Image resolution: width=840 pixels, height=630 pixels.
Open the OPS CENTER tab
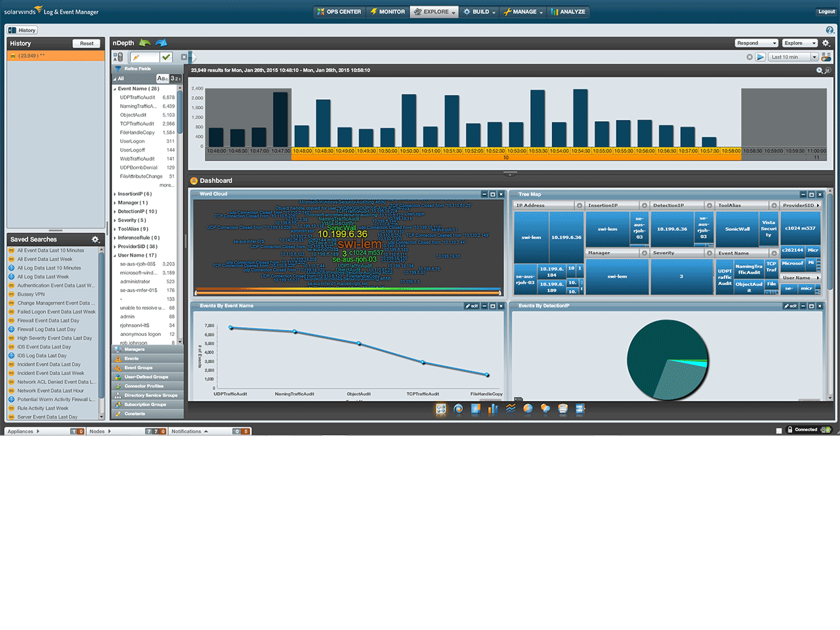339,12
